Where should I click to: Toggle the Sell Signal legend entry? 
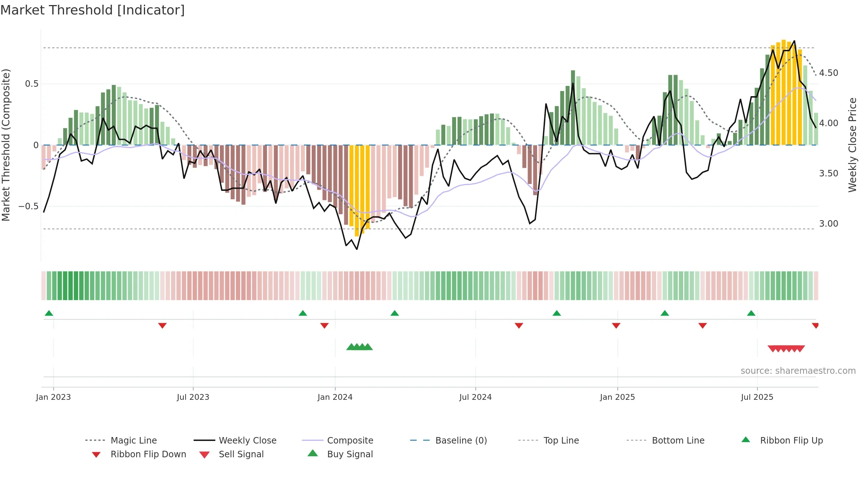coord(231,454)
